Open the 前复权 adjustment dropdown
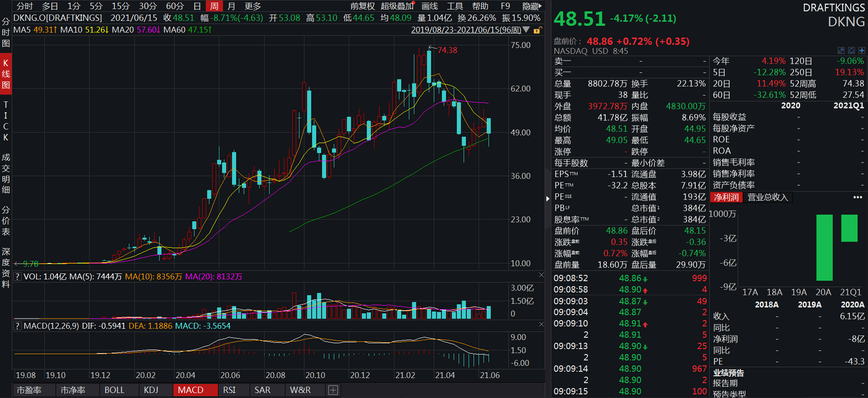Screen dimensions: 868x398 pos(363,6)
